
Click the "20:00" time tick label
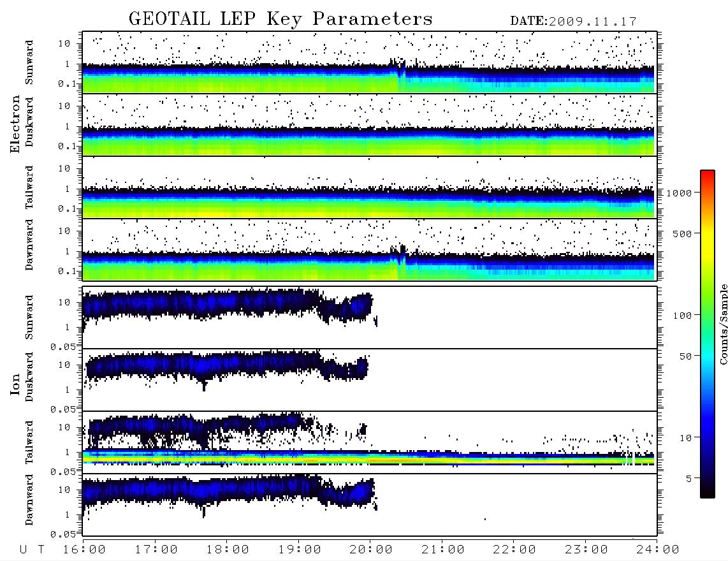point(372,550)
